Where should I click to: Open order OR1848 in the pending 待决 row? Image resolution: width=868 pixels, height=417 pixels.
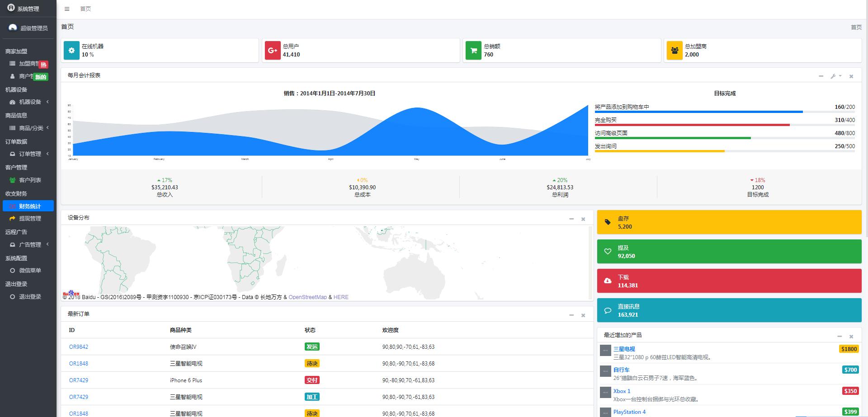pyautogui.click(x=79, y=364)
